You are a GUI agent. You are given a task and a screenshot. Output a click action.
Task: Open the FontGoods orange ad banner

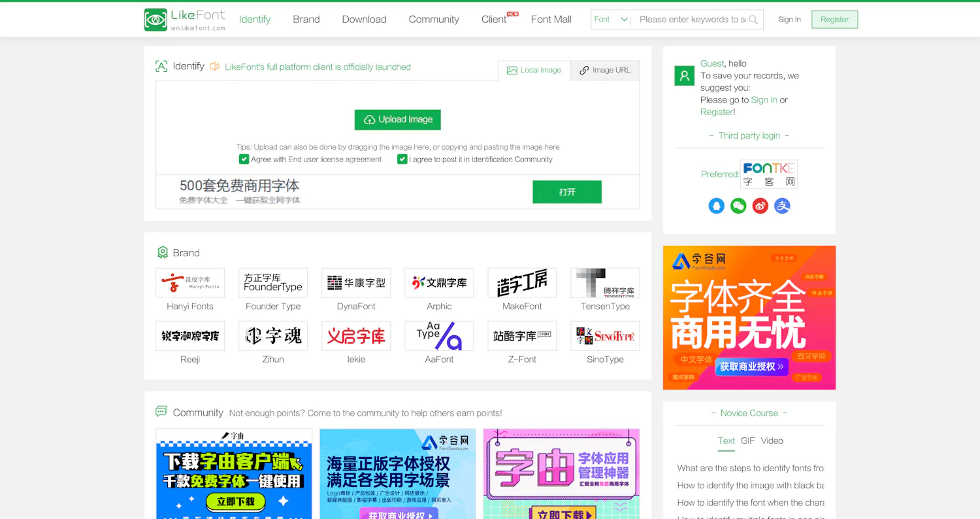pos(749,318)
